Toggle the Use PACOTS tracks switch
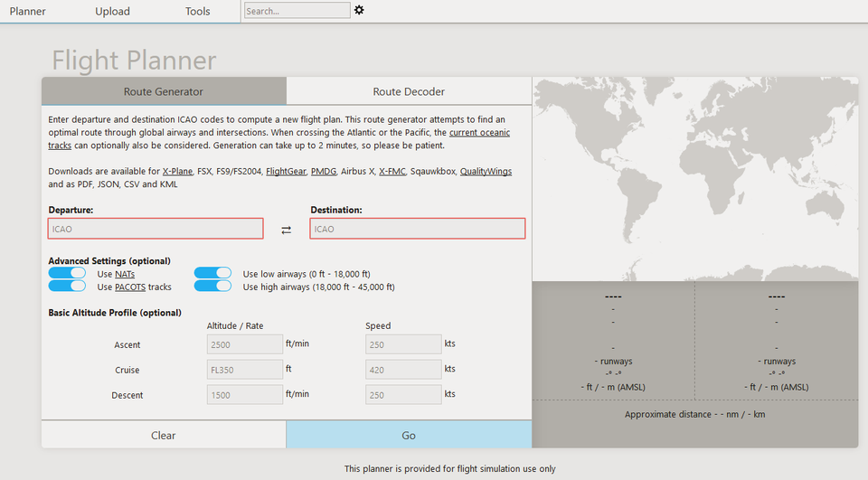This screenshot has width=868, height=480. (67, 287)
